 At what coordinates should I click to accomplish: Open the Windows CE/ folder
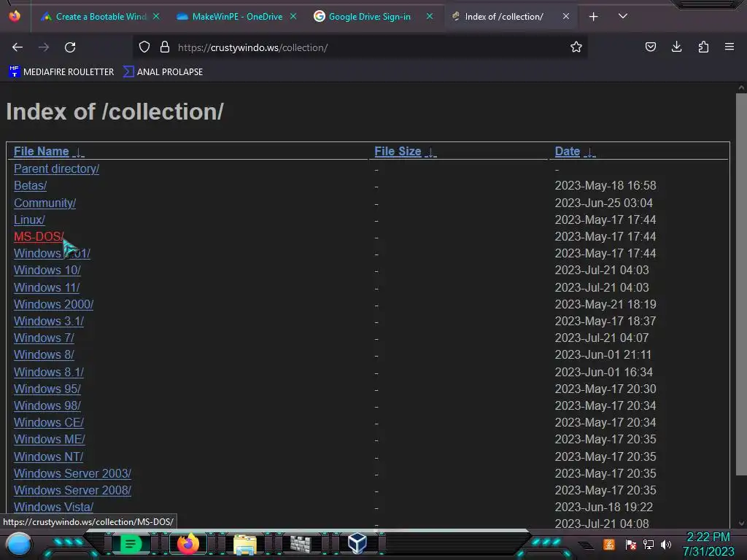[49, 423]
